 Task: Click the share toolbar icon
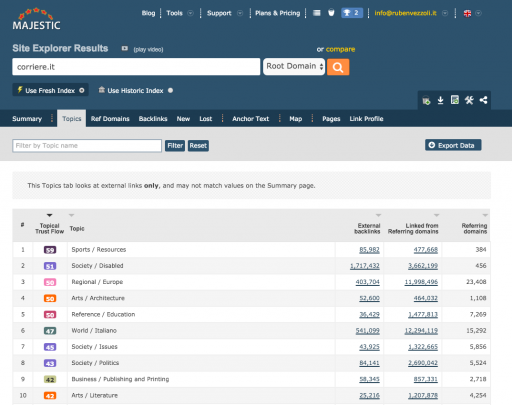click(483, 100)
